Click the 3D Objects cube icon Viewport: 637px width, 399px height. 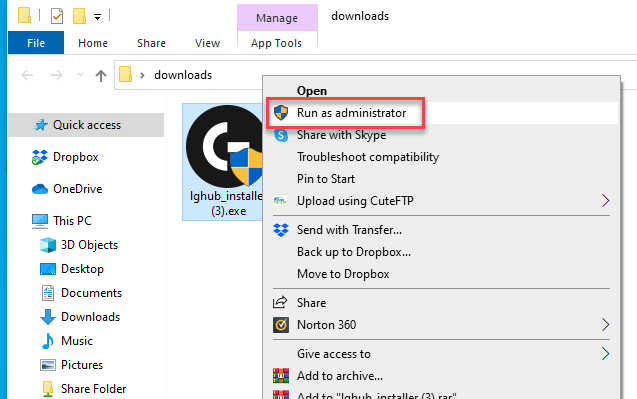(x=48, y=245)
